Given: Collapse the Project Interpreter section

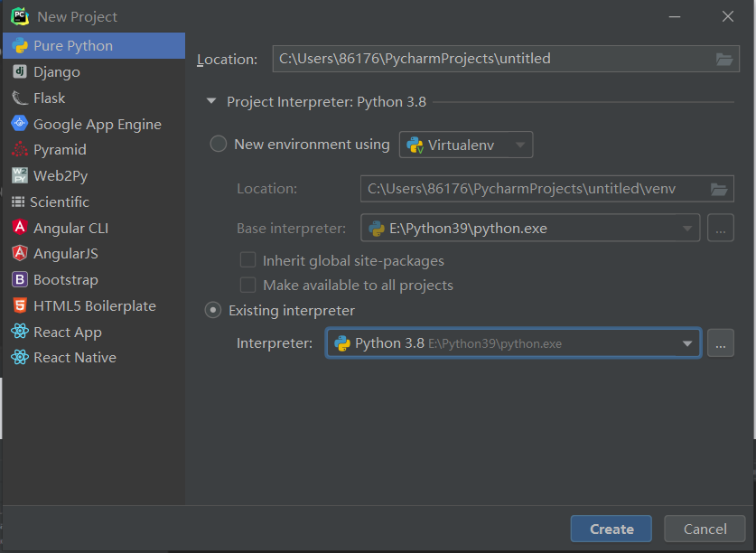Looking at the screenshot, I should coord(211,102).
